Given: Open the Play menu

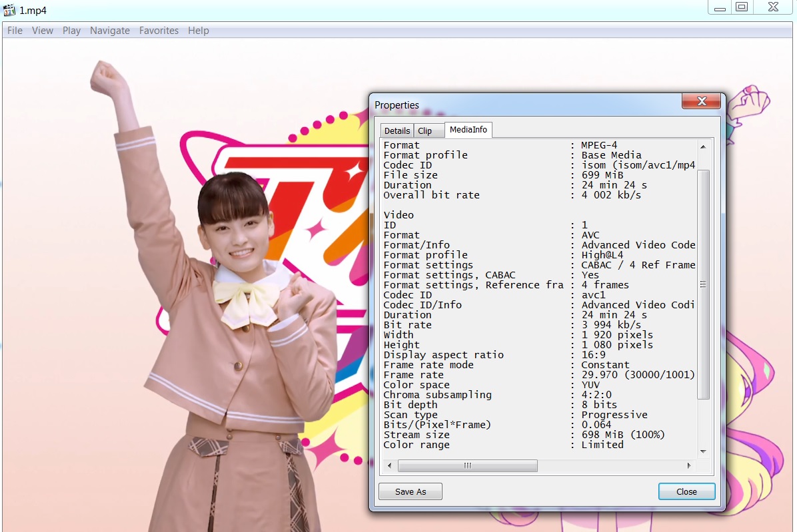Looking at the screenshot, I should pos(72,31).
